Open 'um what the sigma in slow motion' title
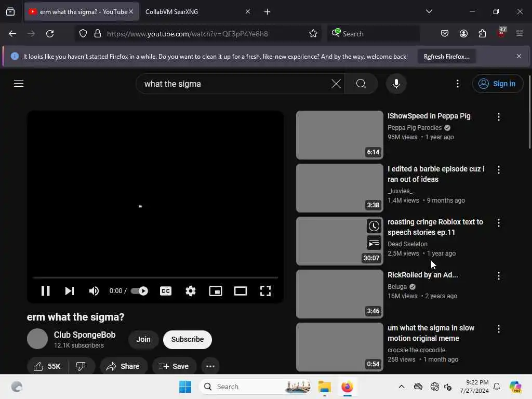532x399 pixels. point(431,333)
